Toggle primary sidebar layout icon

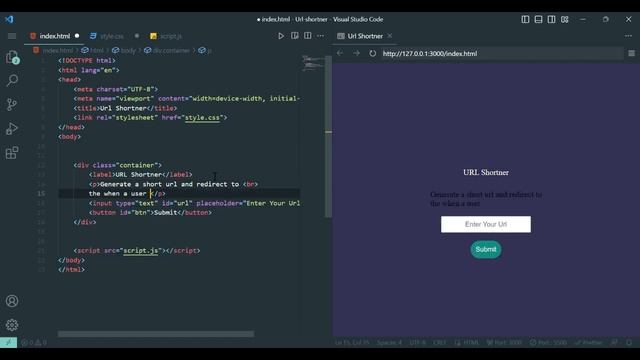tap(525, 19)
